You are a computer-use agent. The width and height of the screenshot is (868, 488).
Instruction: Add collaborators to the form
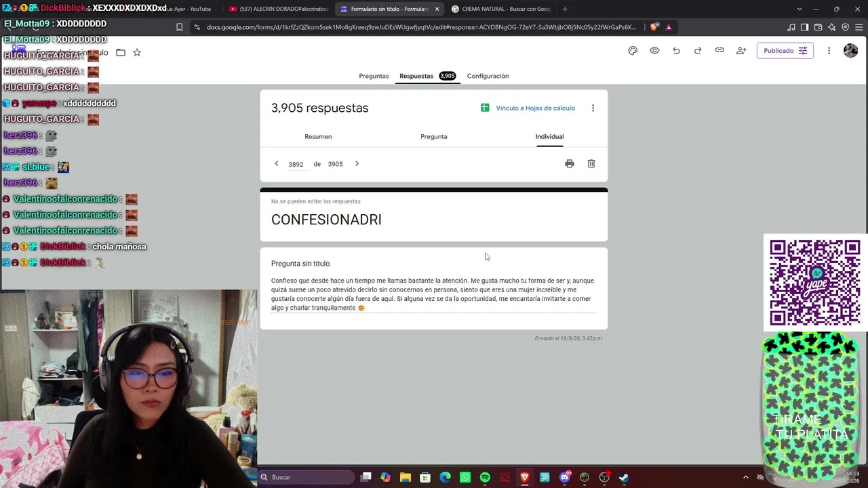(741, 51)
